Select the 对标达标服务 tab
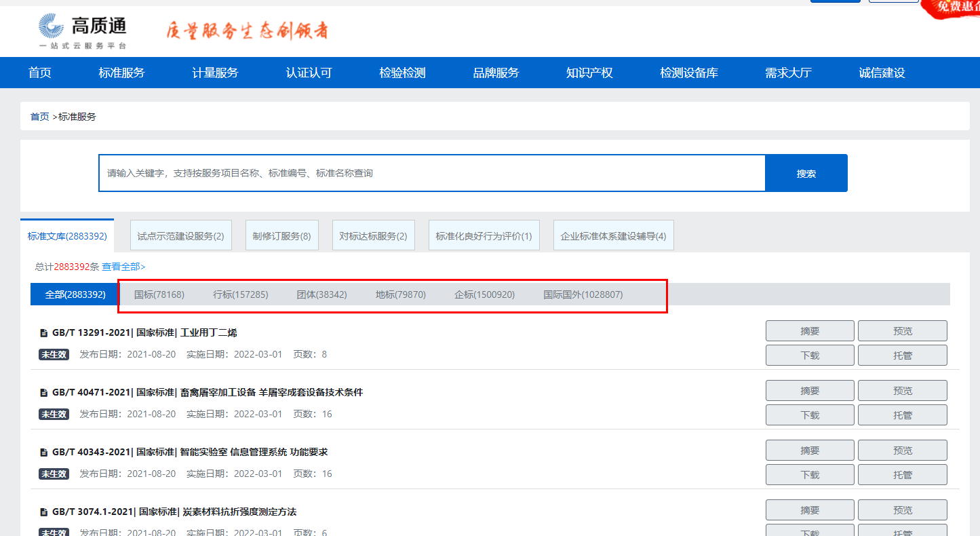Image resolution: width=980 pixels, height=536 pixels. (373, 234)
